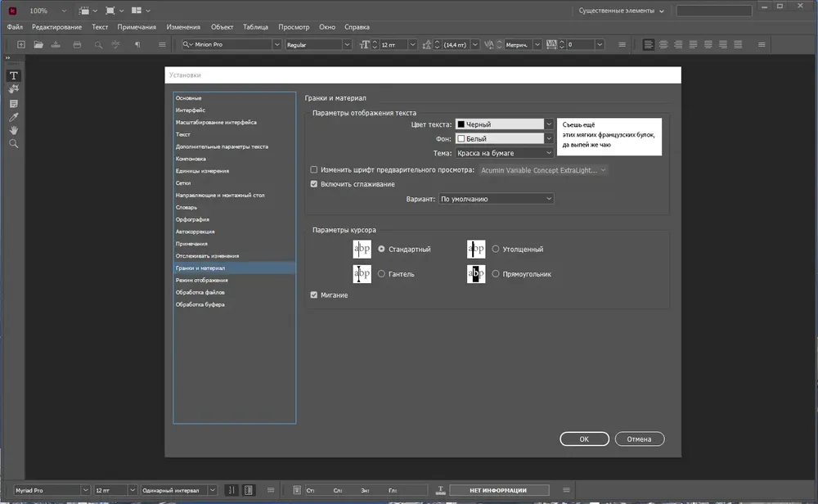The image size is (818, 504).
Task: Select the Zoom tool in left toolbar
Action: (x=14, y=144)
